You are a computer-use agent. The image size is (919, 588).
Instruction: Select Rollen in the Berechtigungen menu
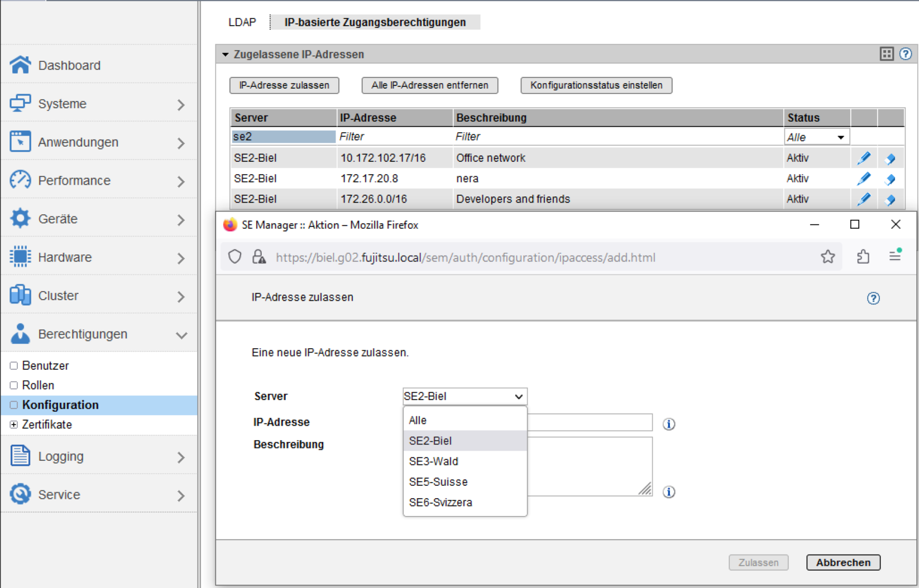pyautogui.click(x=38, y=385)
